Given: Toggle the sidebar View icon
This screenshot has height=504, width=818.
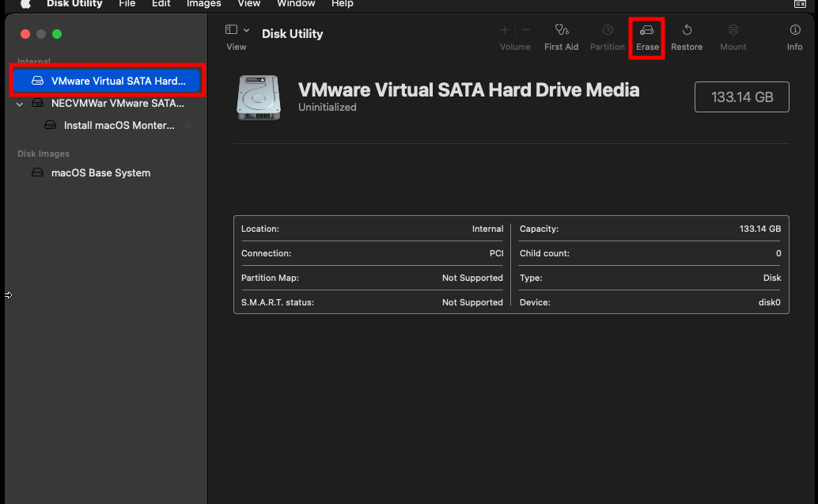Looking at the screenshot, I should point(231,30).
